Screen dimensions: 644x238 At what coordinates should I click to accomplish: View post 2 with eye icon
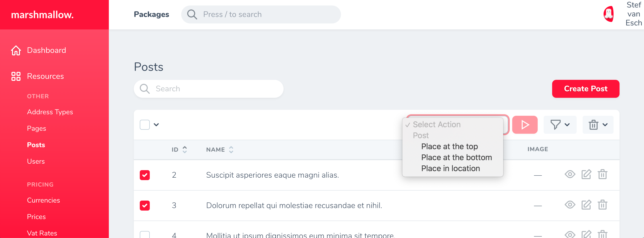point(570,174)
